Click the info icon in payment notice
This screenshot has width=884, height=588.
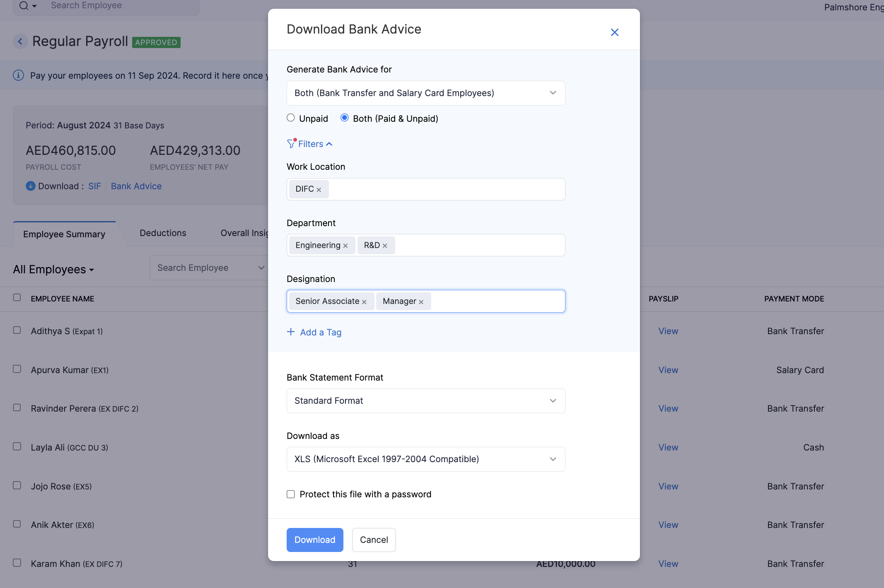(x=18, y=75)
